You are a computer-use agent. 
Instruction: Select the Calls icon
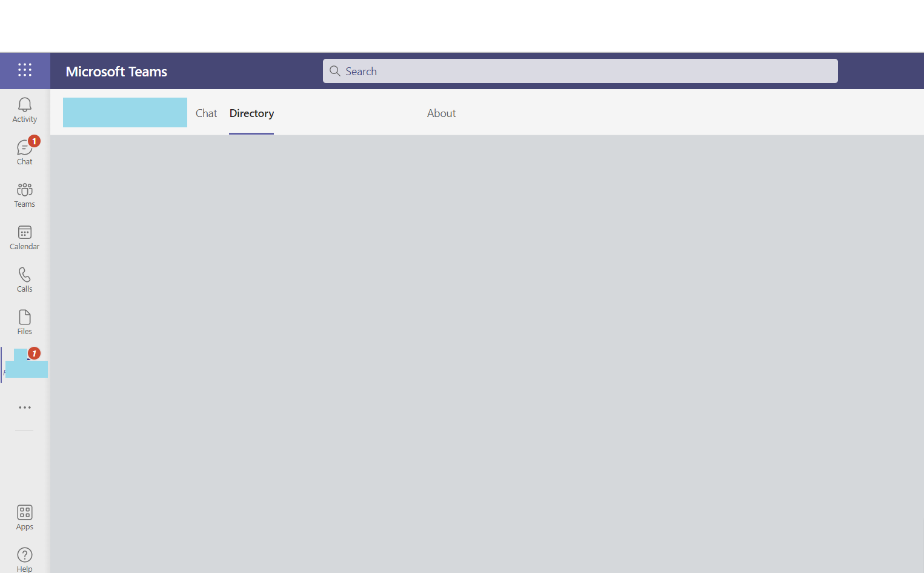point(24,279)
